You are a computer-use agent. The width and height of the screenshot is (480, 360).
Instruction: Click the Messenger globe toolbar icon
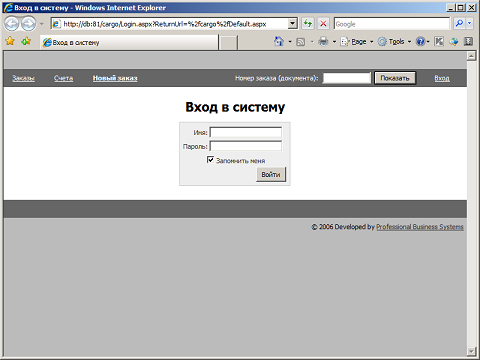pyautogui.click(x=454, y=42)
